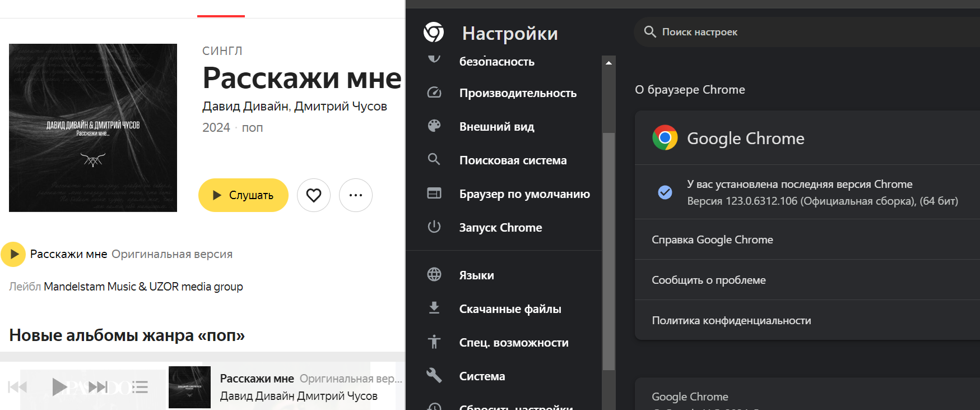Skip to previous track in player bar
980x410 pixels.
(x=17, y=386)
